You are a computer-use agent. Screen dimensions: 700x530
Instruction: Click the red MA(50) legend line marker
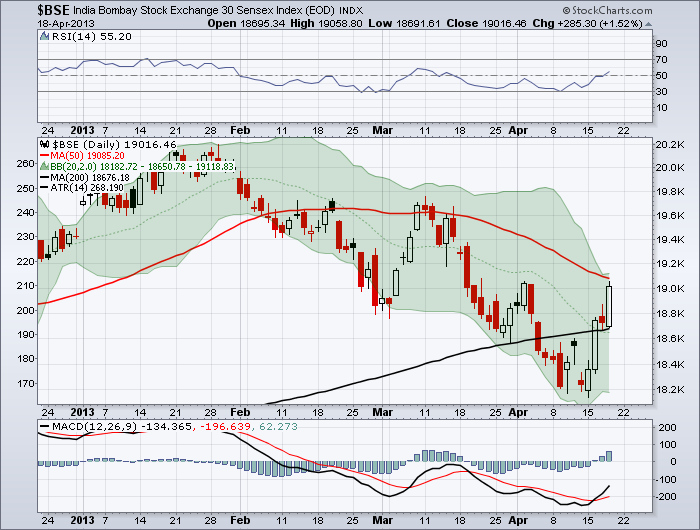pos(44,155)
